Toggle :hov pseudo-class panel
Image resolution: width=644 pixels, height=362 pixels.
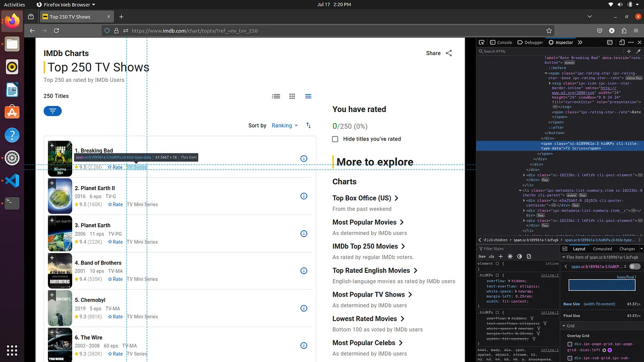click(x=482, y=256)
